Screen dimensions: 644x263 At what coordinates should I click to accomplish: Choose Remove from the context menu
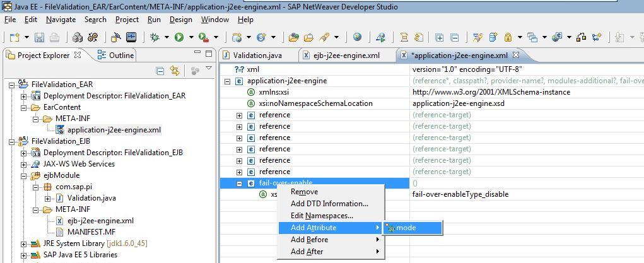304,192
